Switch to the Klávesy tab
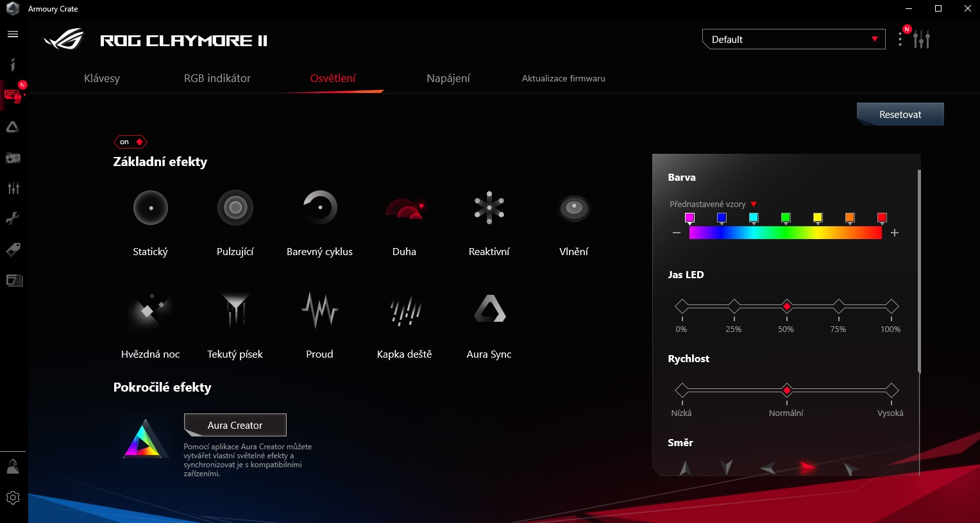Screen dimensions: 980x523 pyautogui.click(x=102, y=78)
